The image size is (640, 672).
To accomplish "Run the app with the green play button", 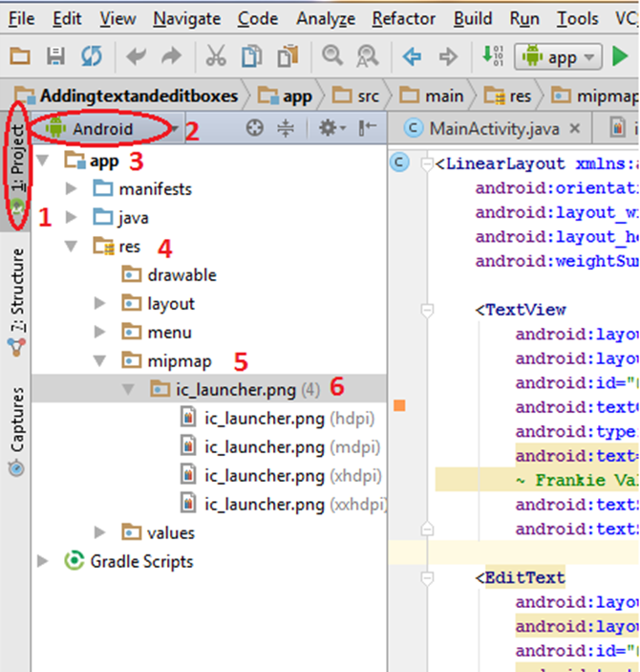I will [x=620, y=56].
